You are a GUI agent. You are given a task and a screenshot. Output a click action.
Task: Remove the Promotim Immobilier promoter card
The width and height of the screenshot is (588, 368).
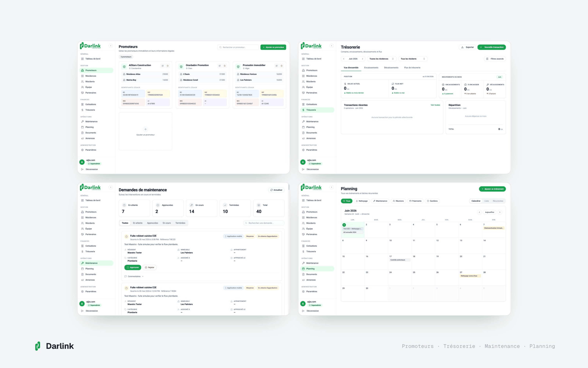[x=282, y=66]
